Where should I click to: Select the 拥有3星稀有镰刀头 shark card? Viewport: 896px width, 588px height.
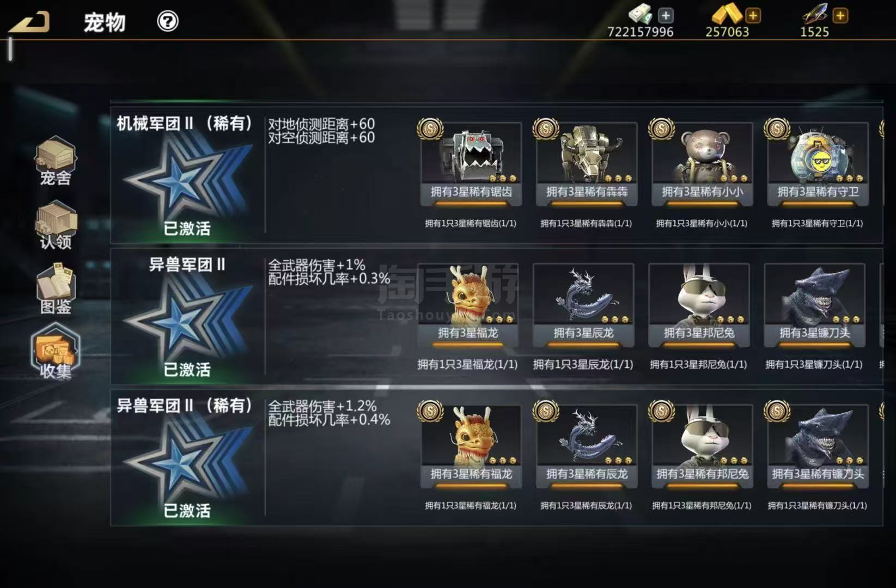(x=818, y=446)
